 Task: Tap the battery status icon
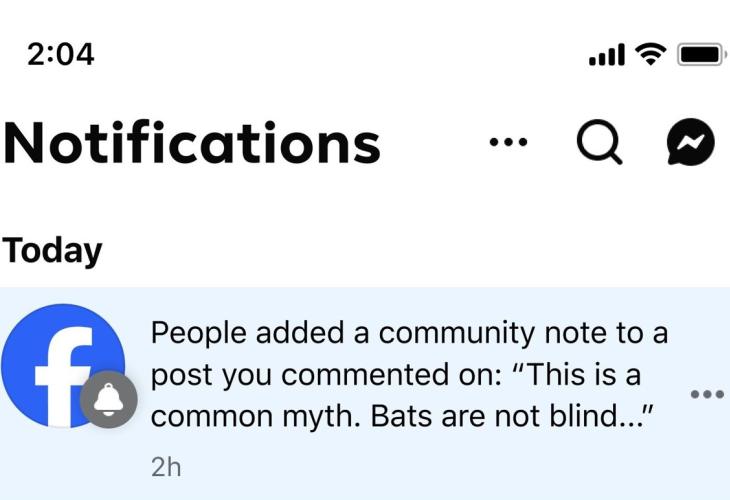tap(702, 54)
